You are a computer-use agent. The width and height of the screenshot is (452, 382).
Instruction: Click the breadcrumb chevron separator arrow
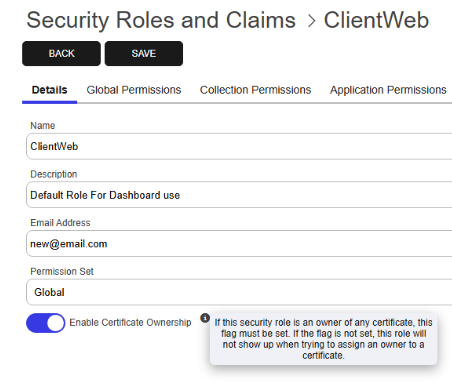coord(311,21)
